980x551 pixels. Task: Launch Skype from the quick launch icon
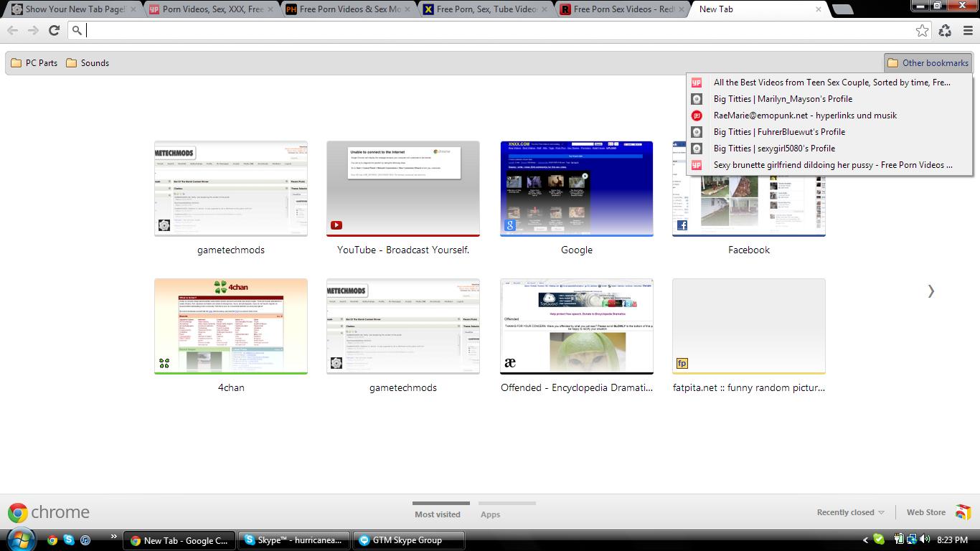(x=69, y=540)
